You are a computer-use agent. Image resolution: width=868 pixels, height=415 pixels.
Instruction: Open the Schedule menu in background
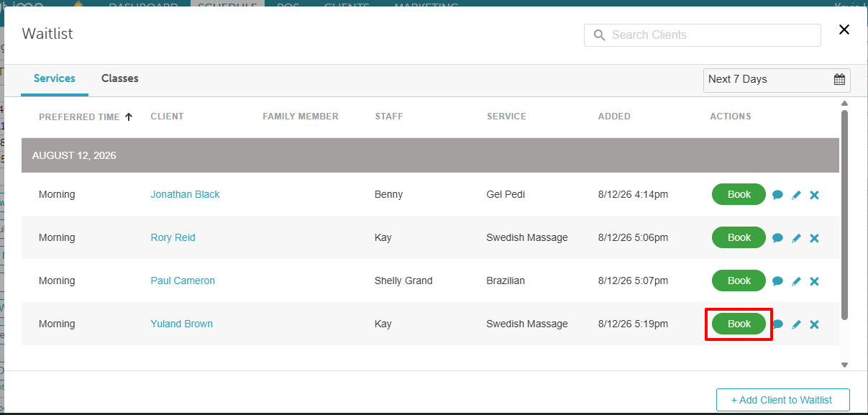(227, 4)
